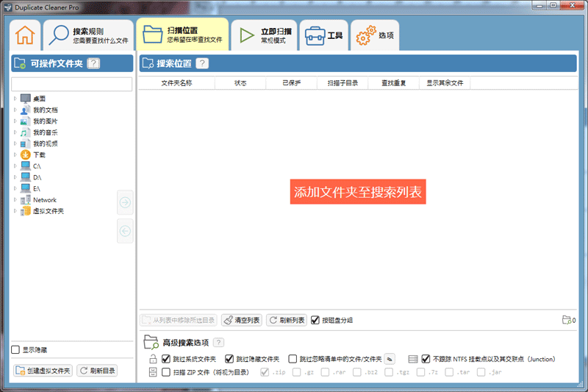
Task: Click edit icon next to 跳过忽略清单
Action: point(390,359)
